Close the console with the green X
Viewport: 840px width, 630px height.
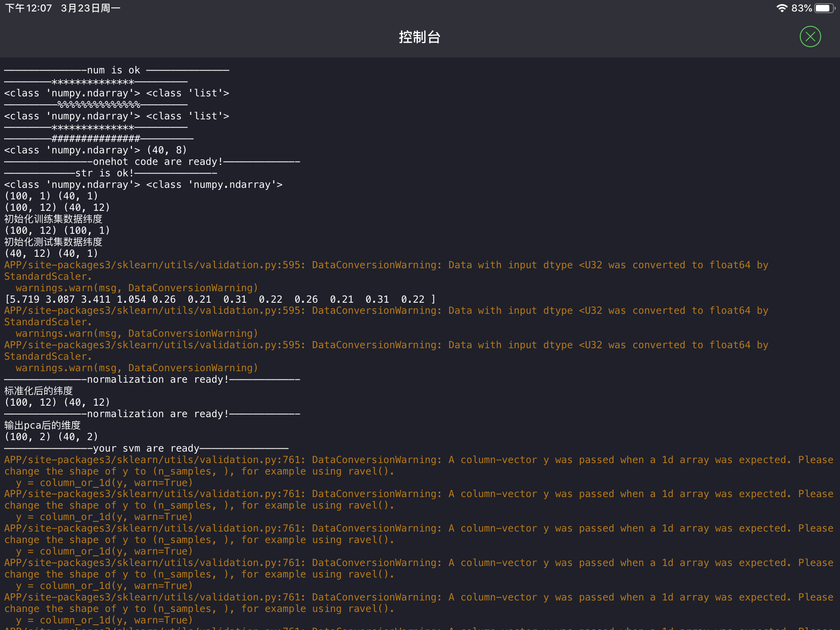coord(810,37)
